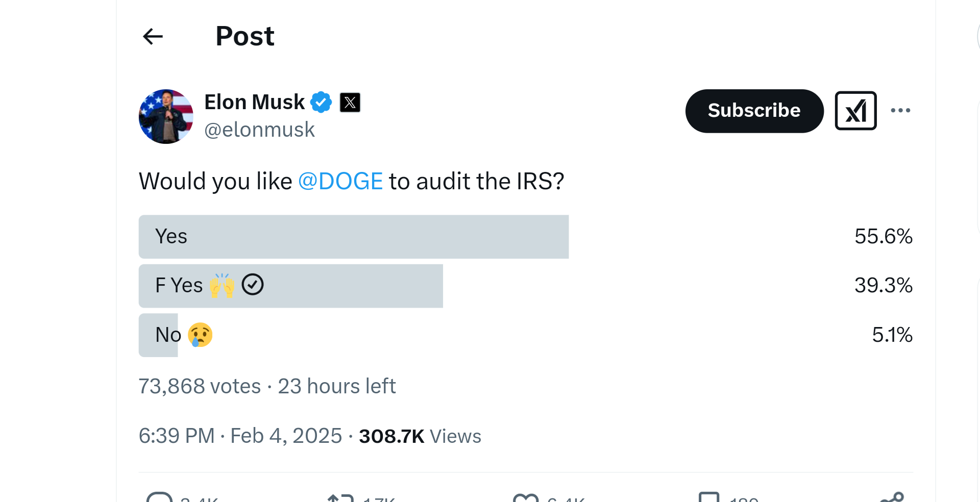Select the F Yes poll option

[x=526, y=286]
